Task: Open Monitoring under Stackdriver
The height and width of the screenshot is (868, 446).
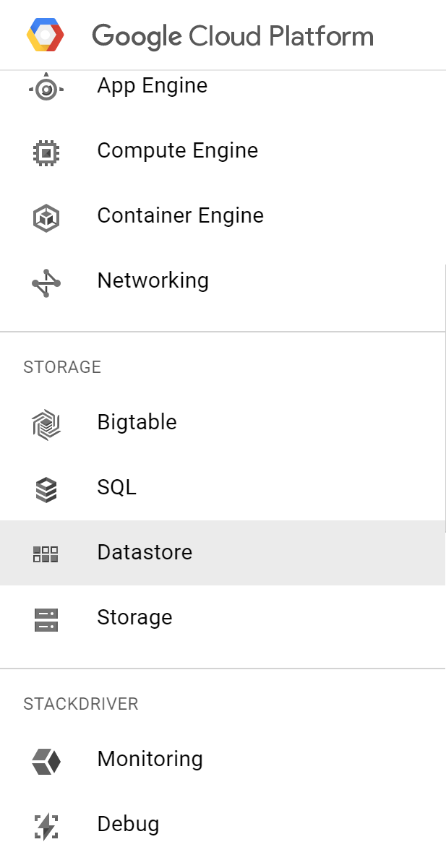Action: pyautogui.click(x=150, y=760)
